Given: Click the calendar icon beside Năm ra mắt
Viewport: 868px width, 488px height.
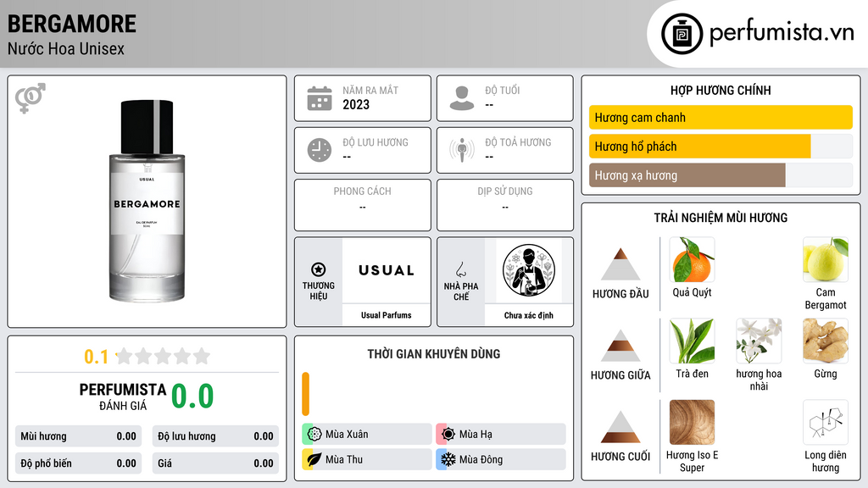Looking at the screenshot, I should pos(320,98).
